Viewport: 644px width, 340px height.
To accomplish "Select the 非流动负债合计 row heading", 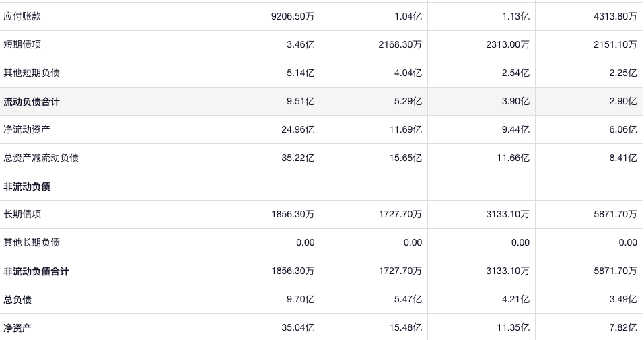I will point(36,271).
